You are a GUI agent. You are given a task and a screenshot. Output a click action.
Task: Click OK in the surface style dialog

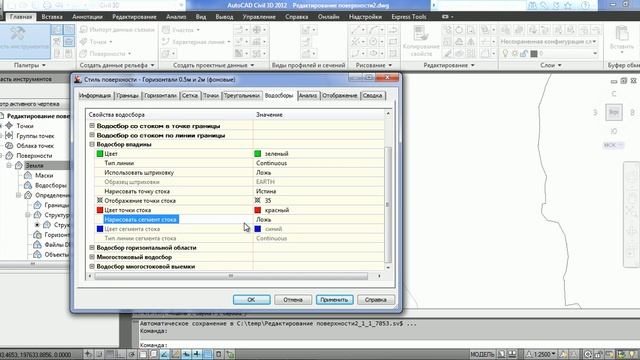click(x=251, y=300)
